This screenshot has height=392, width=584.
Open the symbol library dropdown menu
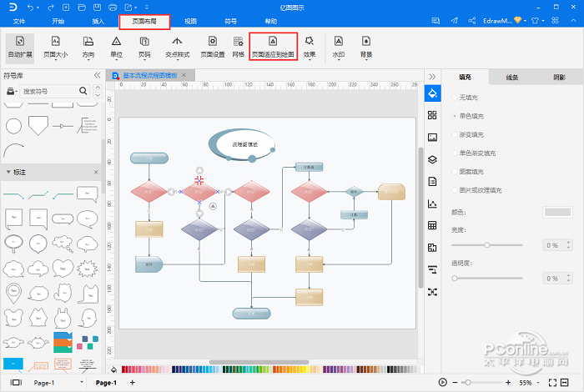[x=12, y=91]
